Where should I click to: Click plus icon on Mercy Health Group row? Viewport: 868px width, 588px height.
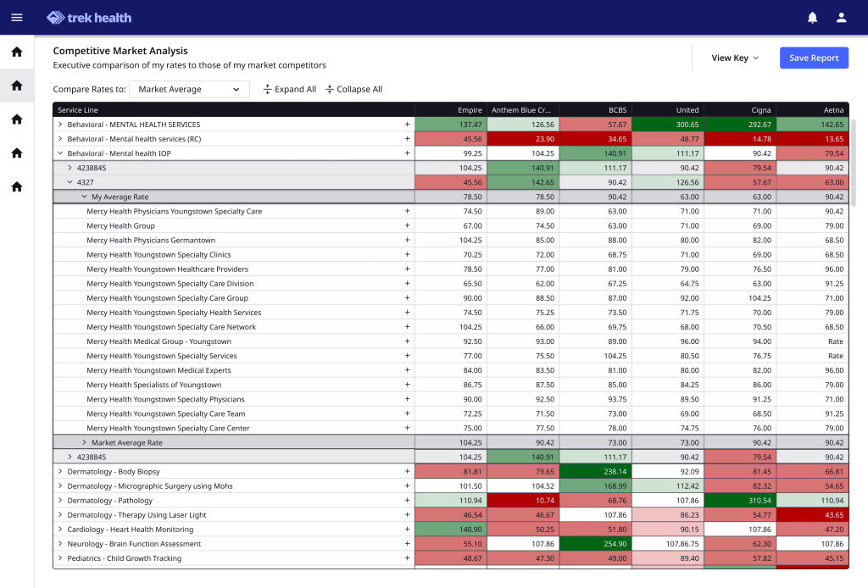tap(407, 226)
